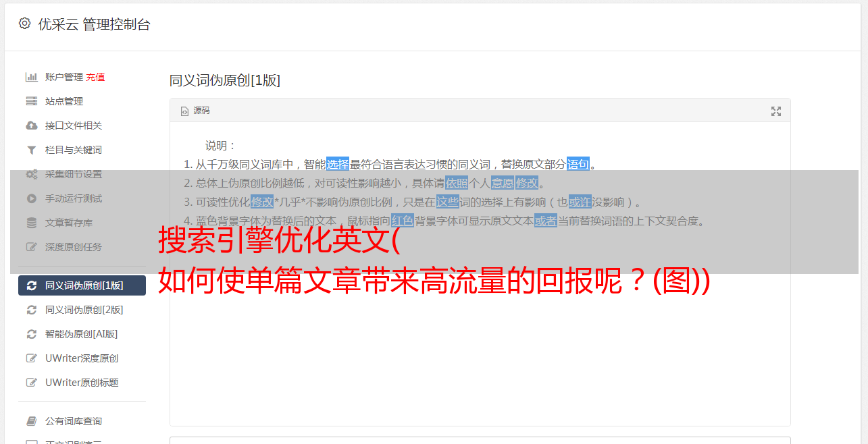Click the gear icon beside 优采云 管理控制台
868x444 pixels.
pyautogui.click(x=25, y=24)
